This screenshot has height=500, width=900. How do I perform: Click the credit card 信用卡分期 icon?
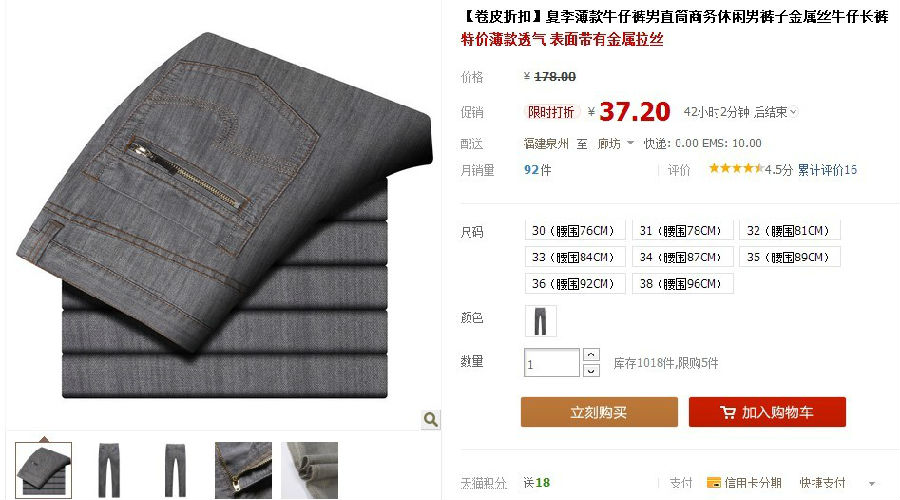point(713,483)
